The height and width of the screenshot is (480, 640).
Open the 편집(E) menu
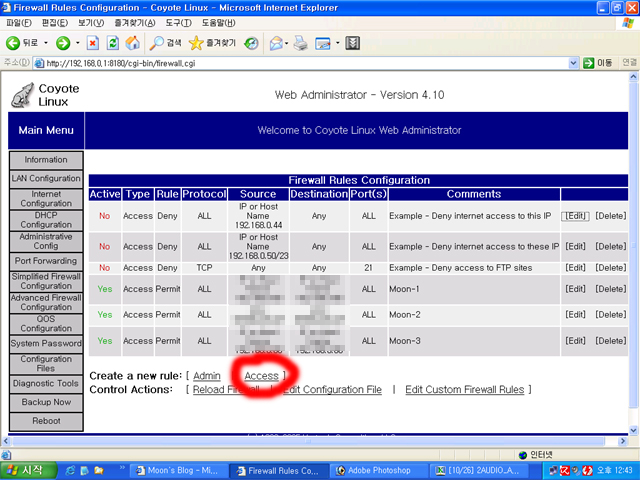54,23
